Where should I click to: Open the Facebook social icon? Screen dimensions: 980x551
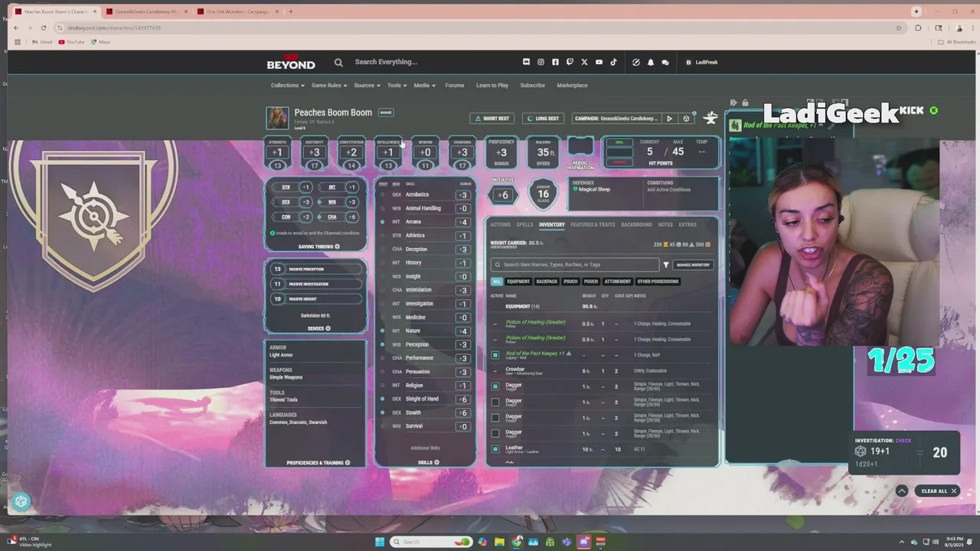click(555, 62)
